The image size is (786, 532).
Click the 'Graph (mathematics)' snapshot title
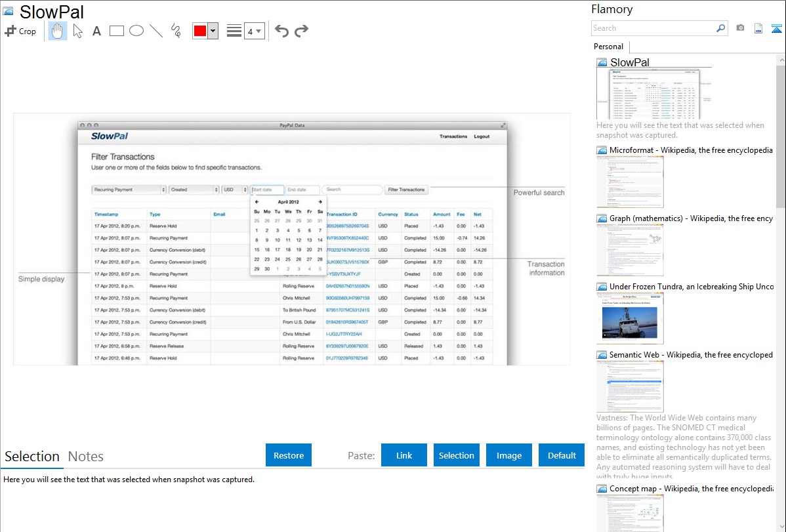(x=692, y=218)
